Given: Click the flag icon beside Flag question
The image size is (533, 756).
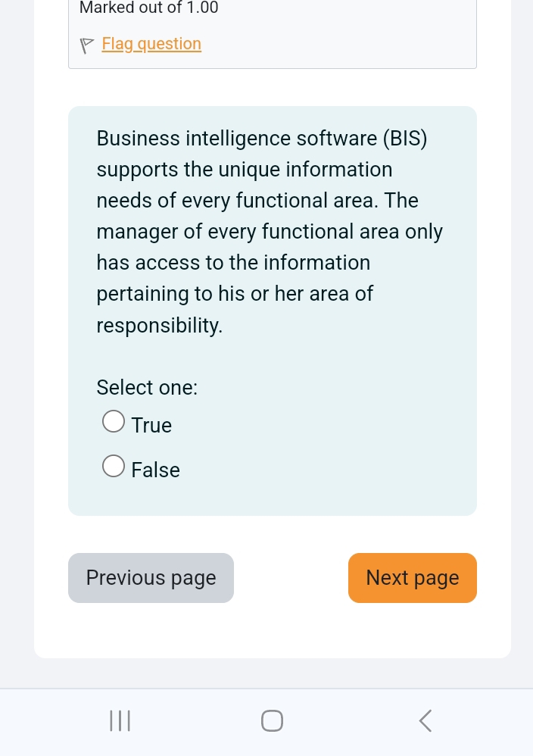Looking at the screenshot, I should (86, 44).
